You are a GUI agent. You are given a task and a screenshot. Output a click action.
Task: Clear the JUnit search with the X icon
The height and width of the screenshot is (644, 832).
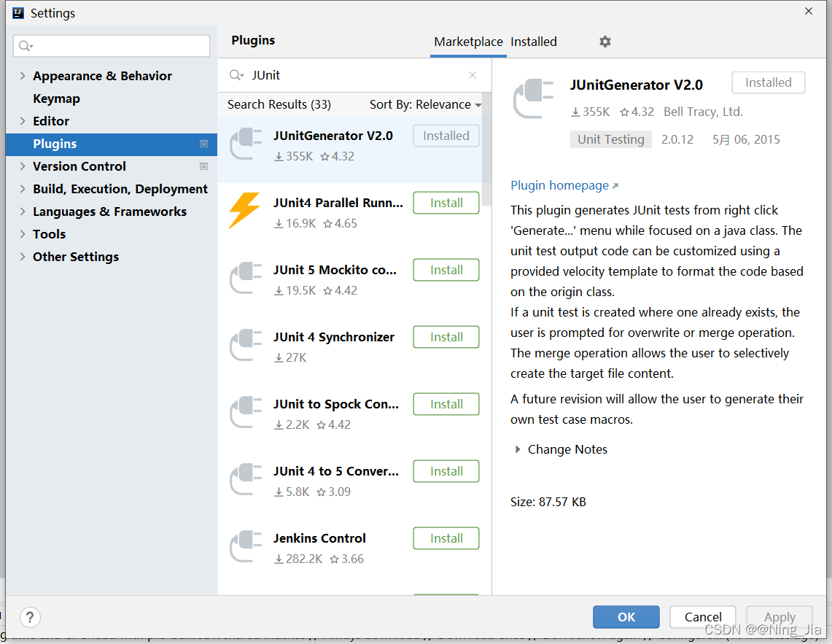(x=473, y=75)
